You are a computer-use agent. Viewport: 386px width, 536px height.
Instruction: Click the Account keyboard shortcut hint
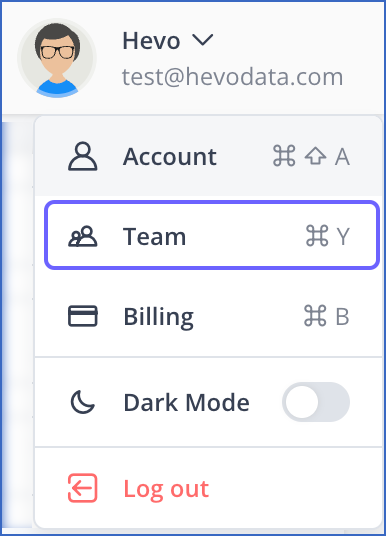click(311, 157)
